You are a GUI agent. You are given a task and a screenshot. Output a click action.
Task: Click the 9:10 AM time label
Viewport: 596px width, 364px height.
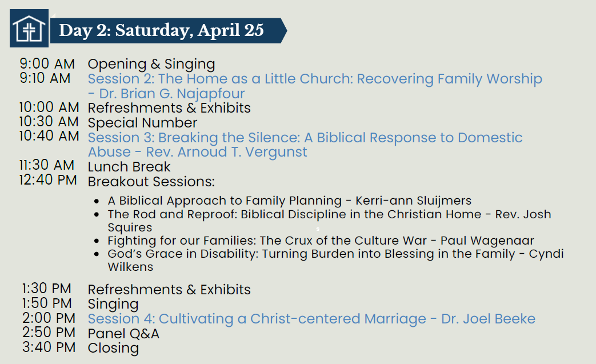(45, 78)
